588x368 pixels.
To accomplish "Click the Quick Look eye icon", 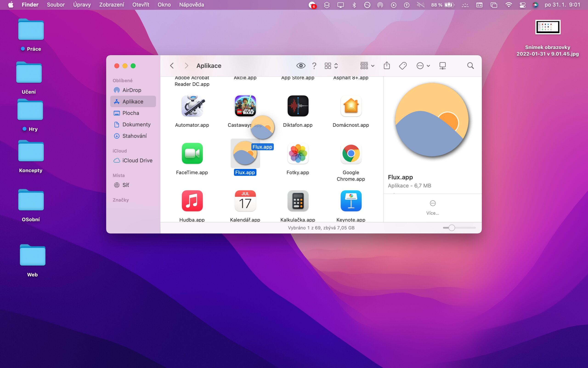I will click(x=301, y=66).
